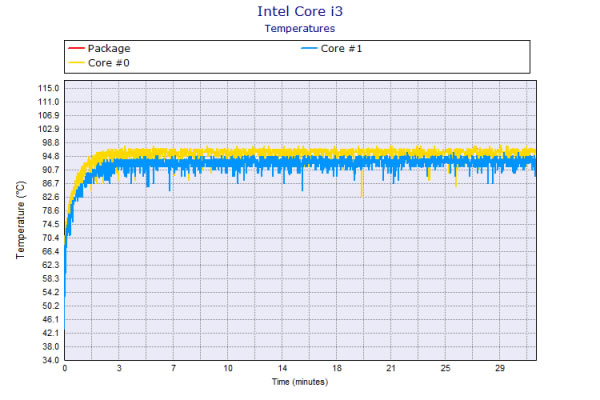Click the 25 minute x-axis tick label
The height and width of the screenshot is (400, 600).
point(445,368)
